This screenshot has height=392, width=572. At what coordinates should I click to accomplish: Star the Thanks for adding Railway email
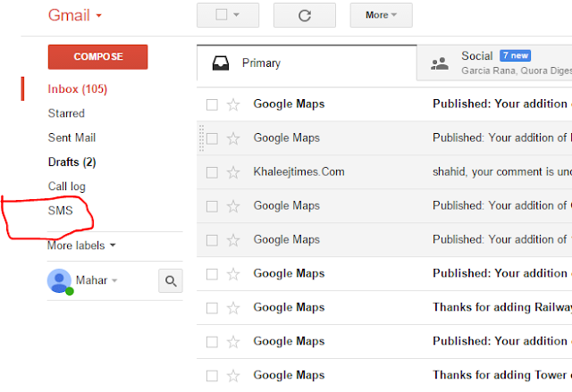tap(233, 308)
